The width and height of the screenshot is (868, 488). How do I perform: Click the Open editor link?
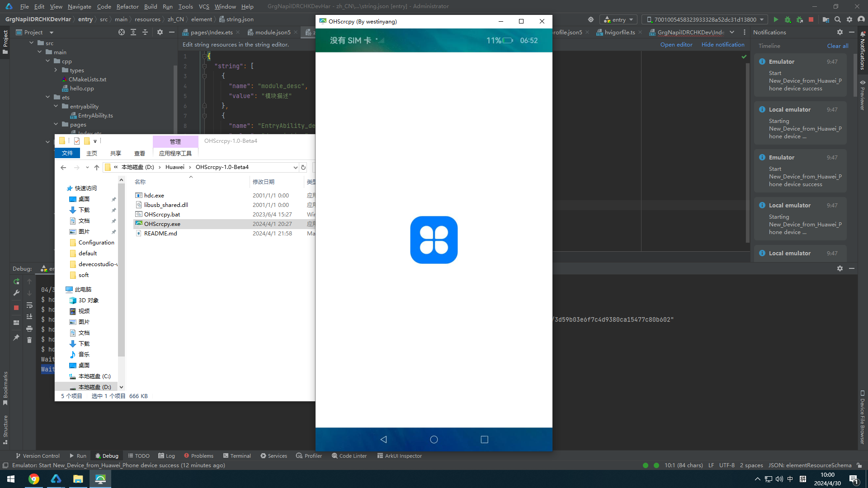tap(676, 44)
